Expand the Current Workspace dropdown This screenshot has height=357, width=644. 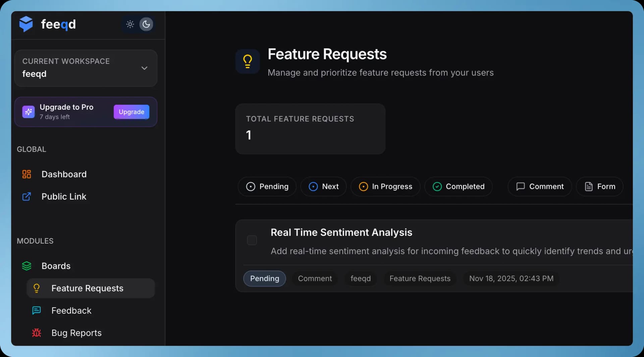pyautogui.click(x=86, y=68)
